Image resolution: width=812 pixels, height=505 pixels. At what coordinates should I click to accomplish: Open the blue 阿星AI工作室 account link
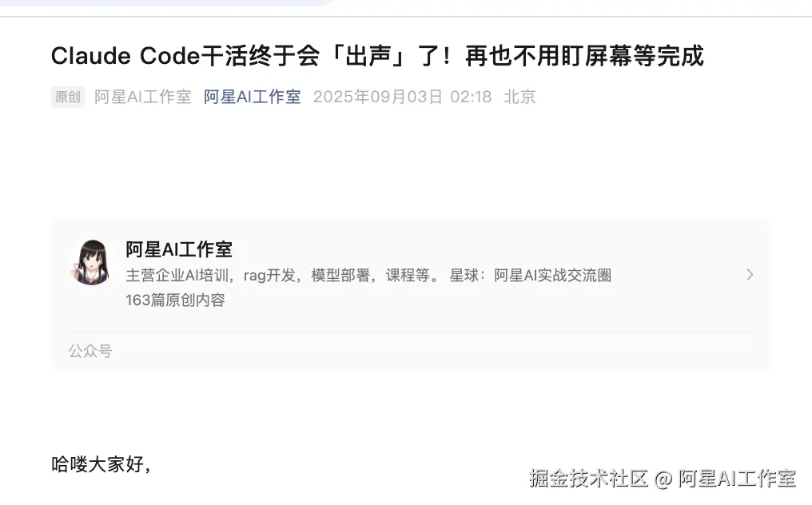point(253,97)
